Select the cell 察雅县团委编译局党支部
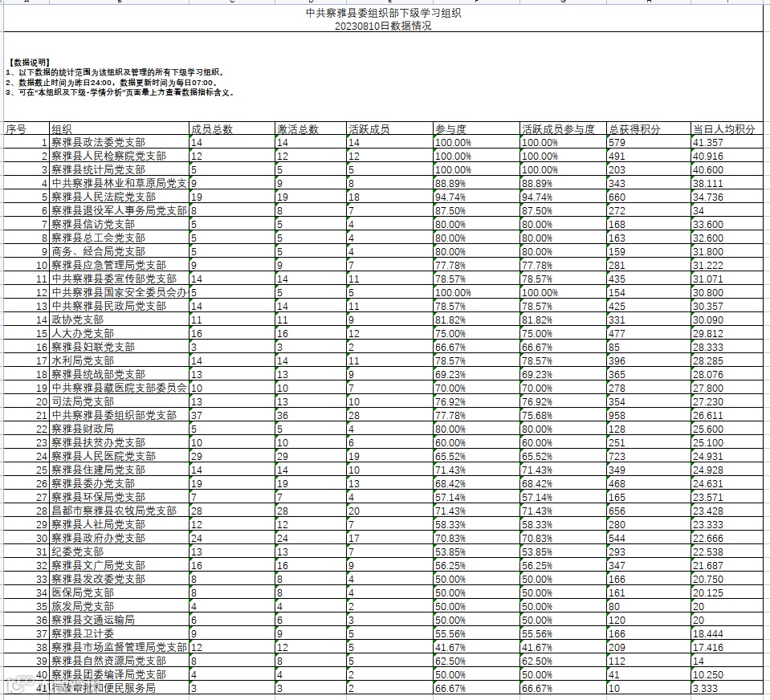The width and height of the screenshot is (770, 700). tap(120, 674)
